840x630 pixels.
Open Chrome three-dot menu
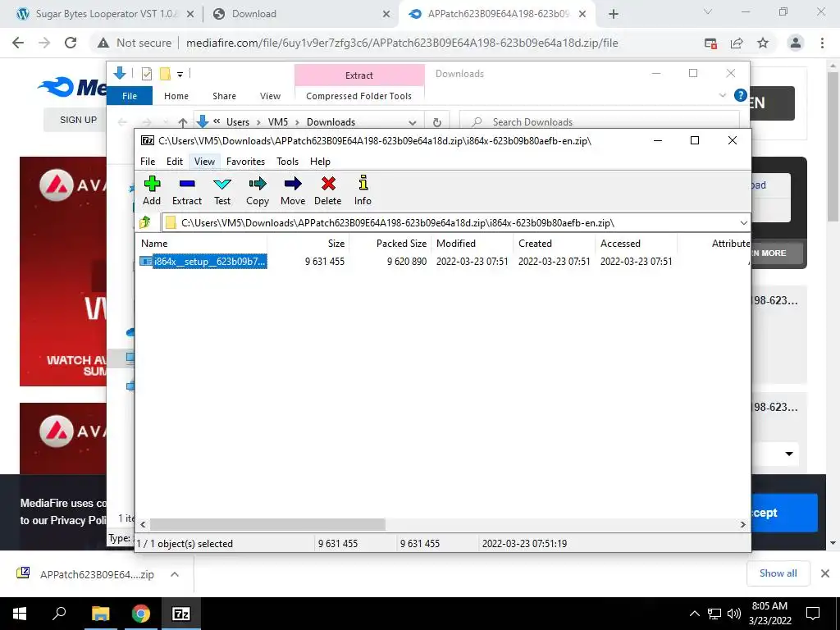point(822,43)
